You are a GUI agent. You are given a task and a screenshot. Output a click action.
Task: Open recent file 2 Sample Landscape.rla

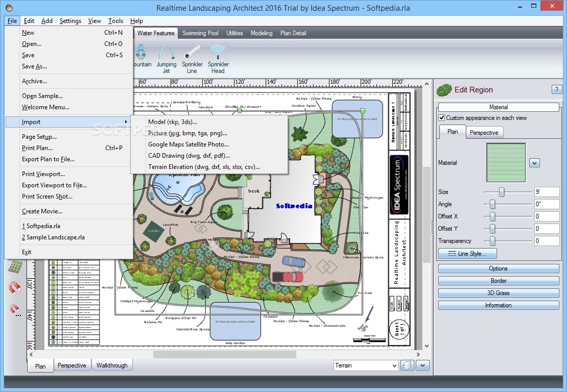[x=69, y=237]
